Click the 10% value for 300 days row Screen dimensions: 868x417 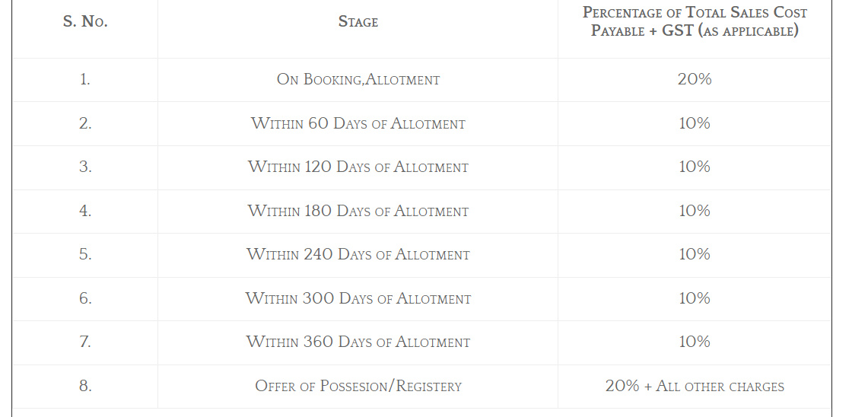(x=695, y=298)
